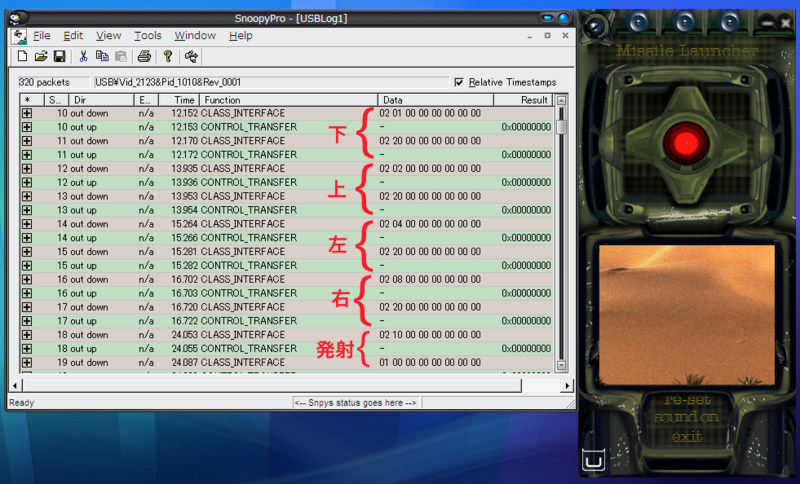This screenshot has width=800, height=484.
Task: Expand the 16 out down row at 16.702
Action: click(27, 279)
